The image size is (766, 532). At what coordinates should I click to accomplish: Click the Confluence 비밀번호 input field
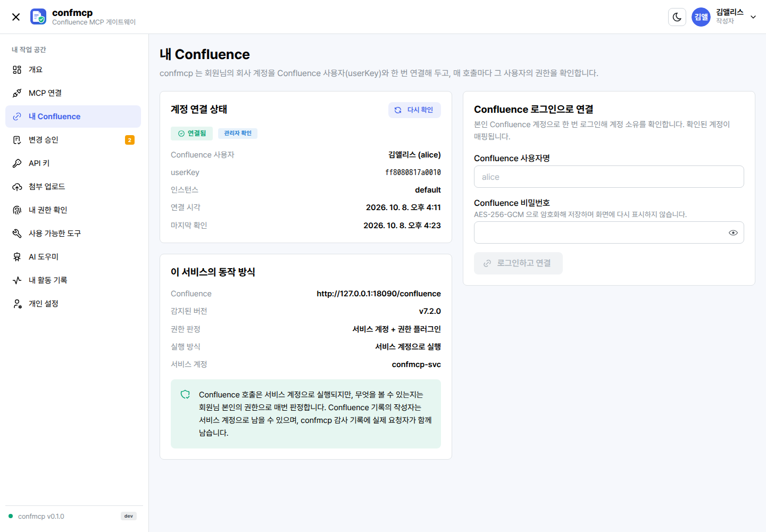(609, 232)
